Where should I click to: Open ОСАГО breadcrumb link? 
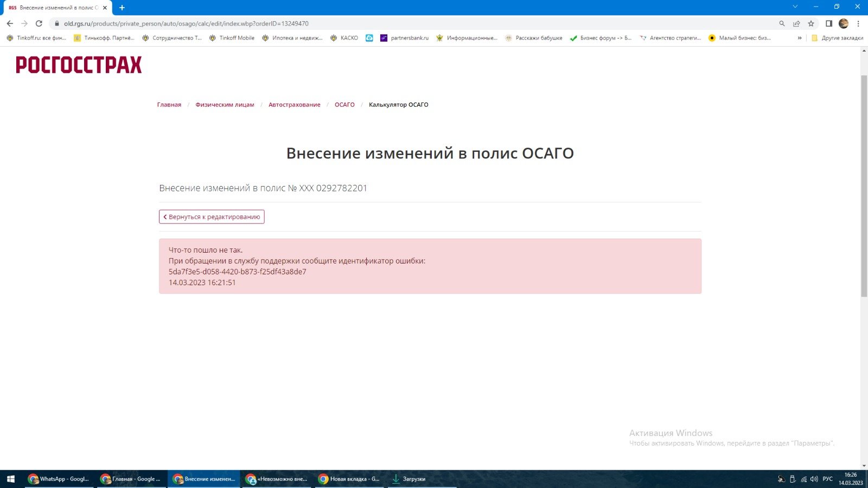344,105
